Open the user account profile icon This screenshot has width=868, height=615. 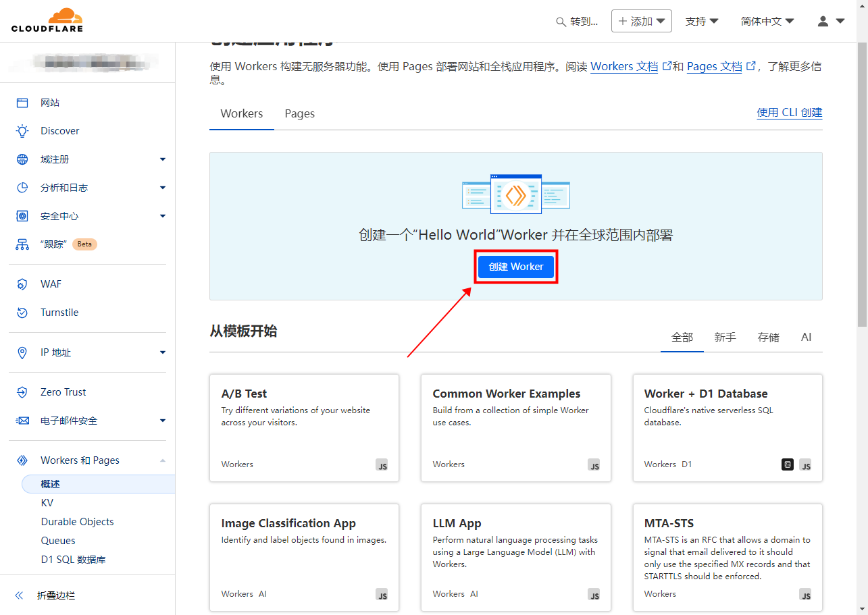[823, 21]
